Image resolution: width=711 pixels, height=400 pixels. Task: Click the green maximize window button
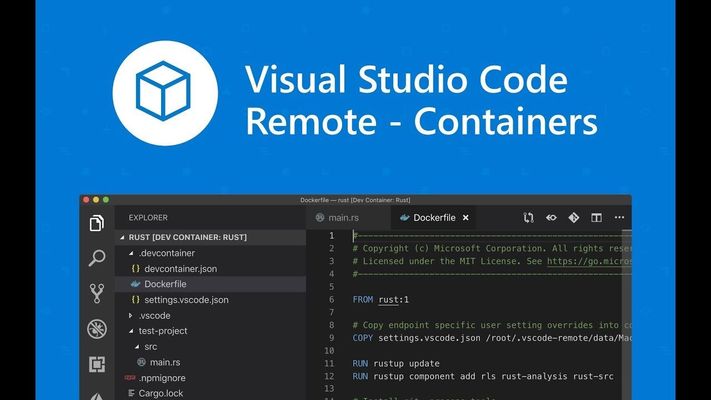(106, 200)
